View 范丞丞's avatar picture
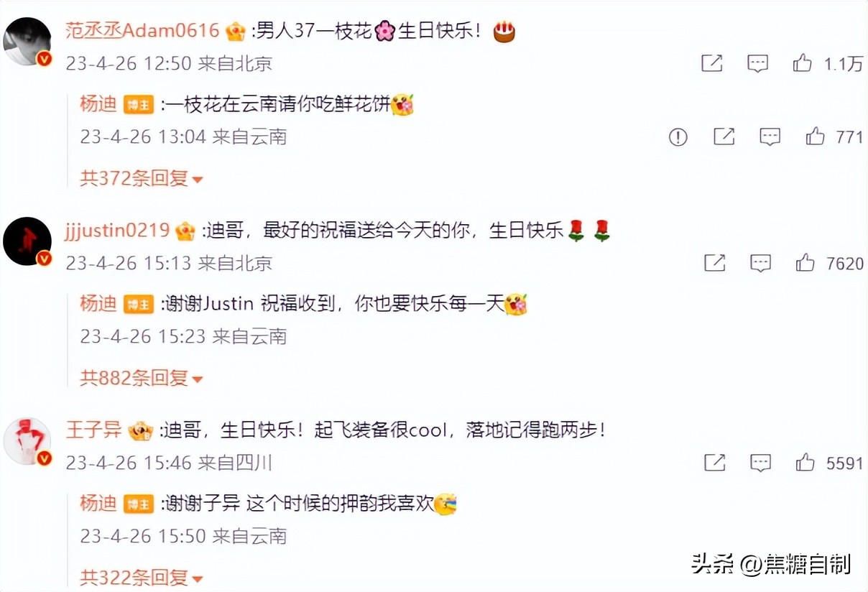This screenshot has width=868, height=592. tap(27, 42)
